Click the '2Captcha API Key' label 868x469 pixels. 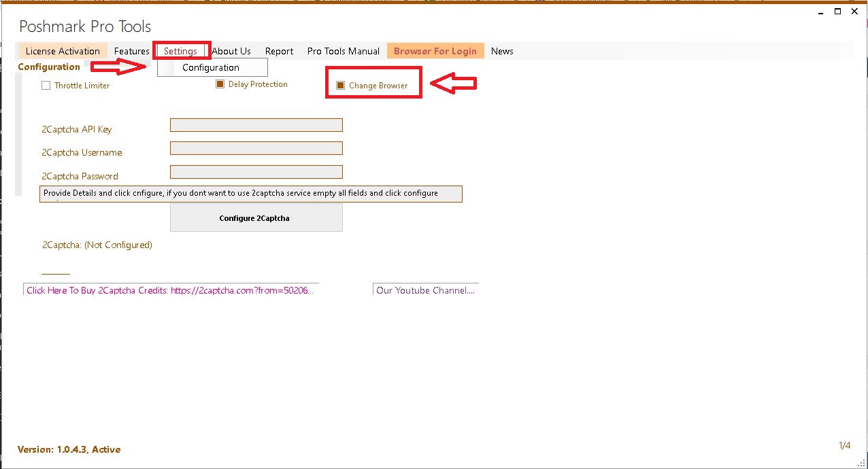pos(77,129)
